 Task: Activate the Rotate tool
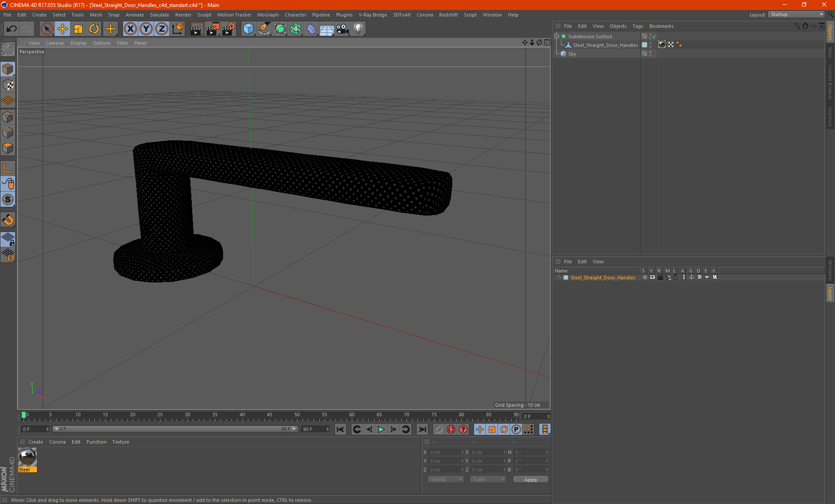coord(94,29)
